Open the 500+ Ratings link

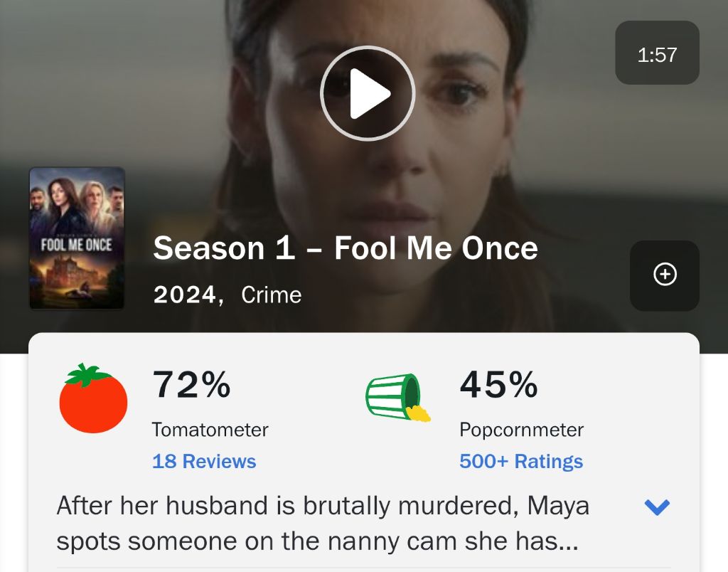pyautogui.click(x=521, y=461)
